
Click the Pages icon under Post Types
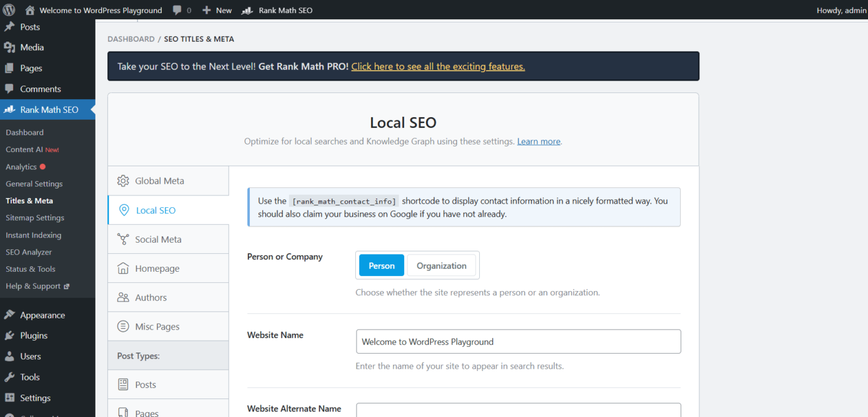(123, 413)
